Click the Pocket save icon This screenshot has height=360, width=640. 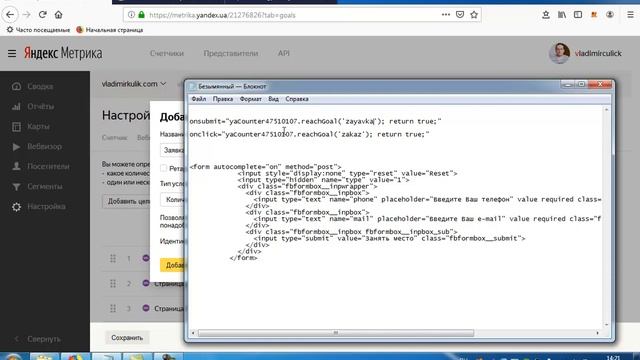tap(460, 15)
